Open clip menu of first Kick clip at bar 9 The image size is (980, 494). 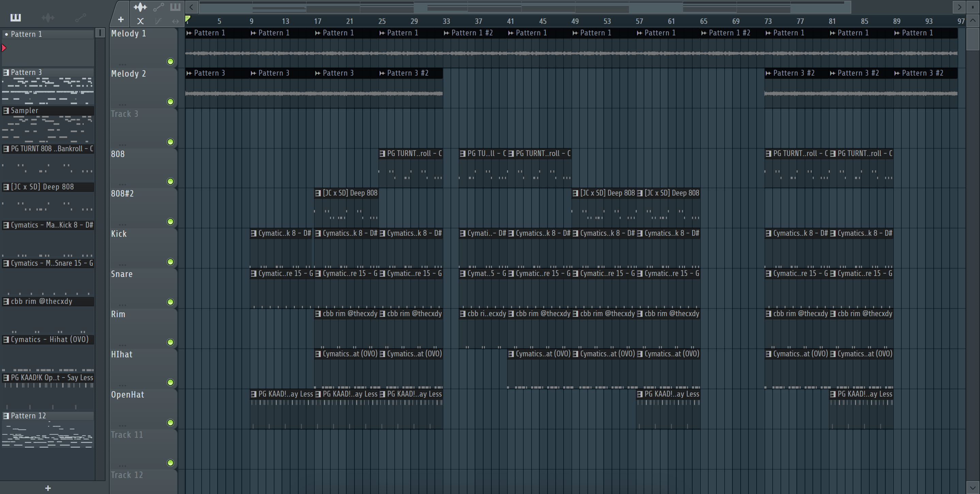click(254, 233)
